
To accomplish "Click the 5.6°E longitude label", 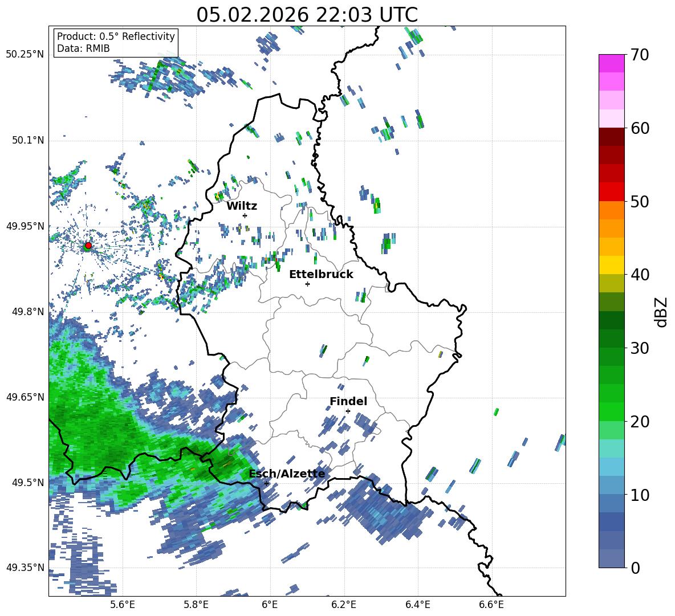I will click(x=122, y=605).
